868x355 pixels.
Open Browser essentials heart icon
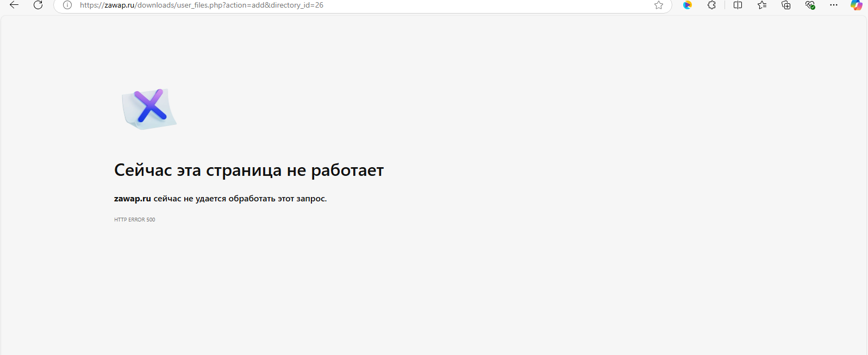pyautogui.click(x=810, y=5)
